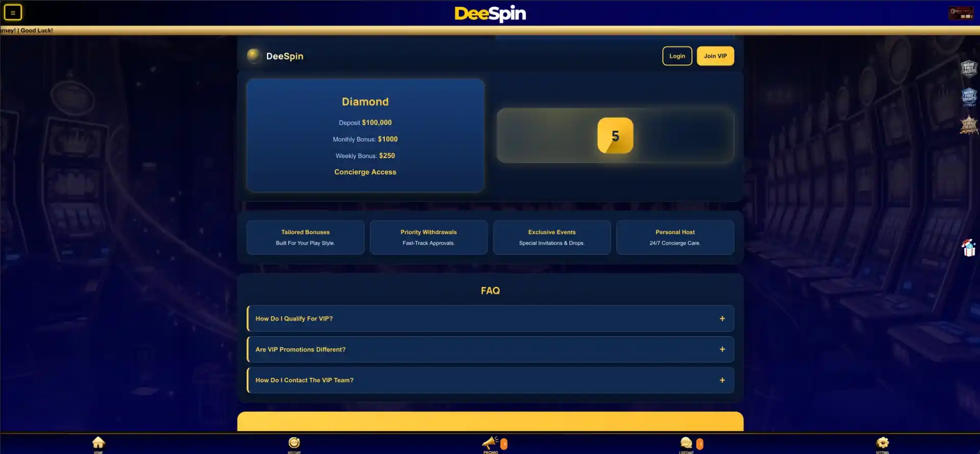This screenshot has width=980, height=454.
Task: Expand 'Are VIP Promotions Different?' FAQ
Action: 491,349
